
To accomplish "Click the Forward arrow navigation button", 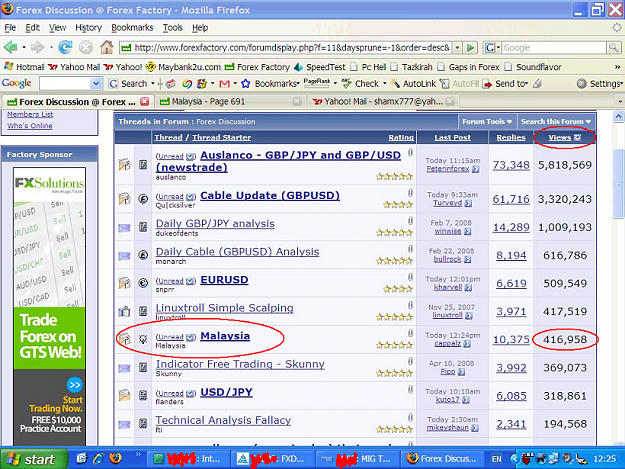I will coord(37,47).
